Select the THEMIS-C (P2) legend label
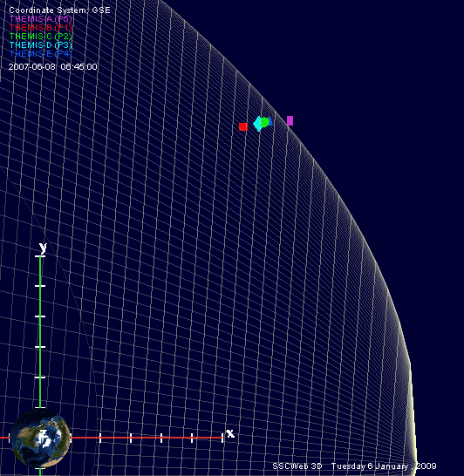 [41, 37]
